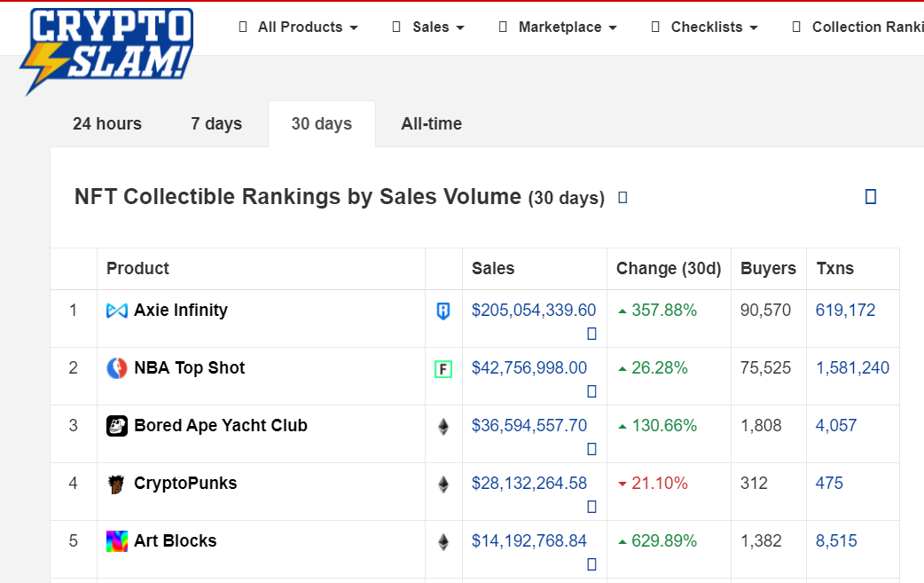Switch to the All-time tab
The image size is (924, 583).
coord(431,124)
